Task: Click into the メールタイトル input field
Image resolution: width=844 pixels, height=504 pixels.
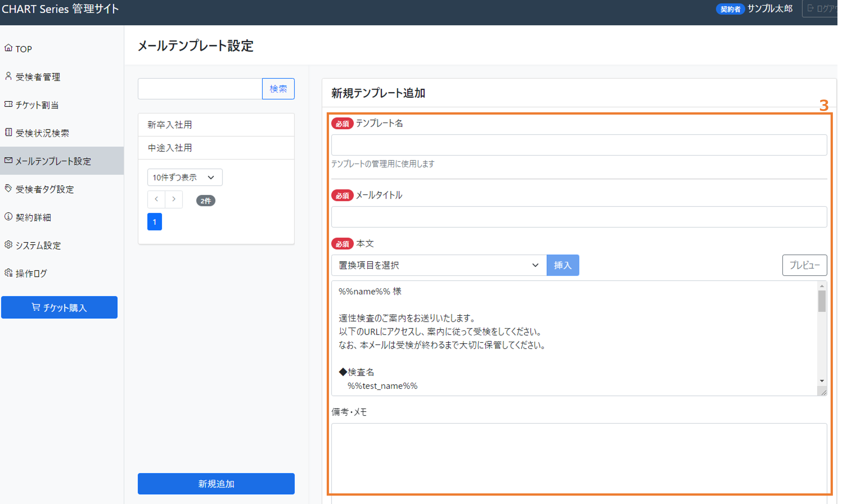Action: 579,217
